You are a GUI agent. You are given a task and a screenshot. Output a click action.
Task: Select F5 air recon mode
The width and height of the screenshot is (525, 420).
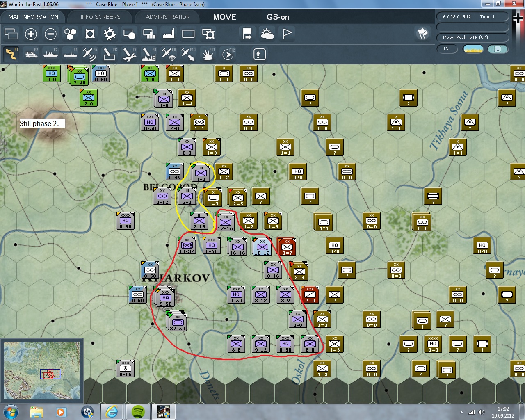click(90, 54)
